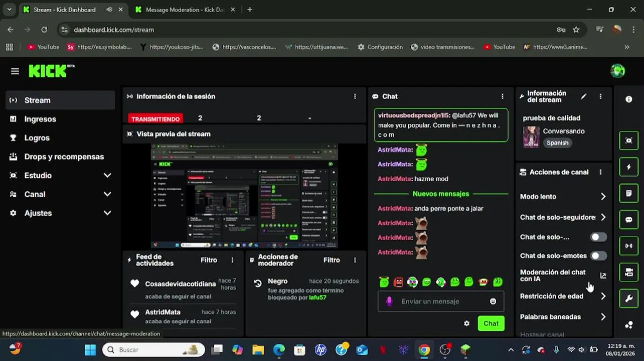Click the broadcast signal icon in right sidebar

click(628, 246)
